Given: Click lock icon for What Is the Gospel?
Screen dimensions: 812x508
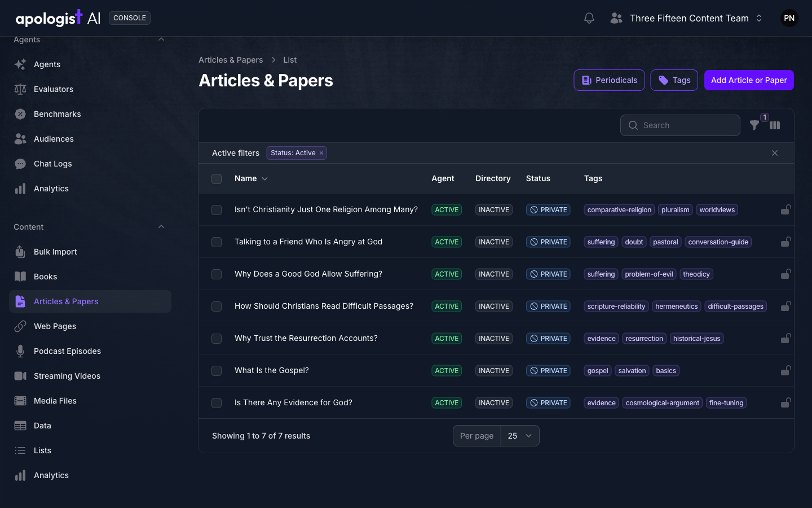Looking at the screenshot, I should pyautogui.click(x=785, y=370).
